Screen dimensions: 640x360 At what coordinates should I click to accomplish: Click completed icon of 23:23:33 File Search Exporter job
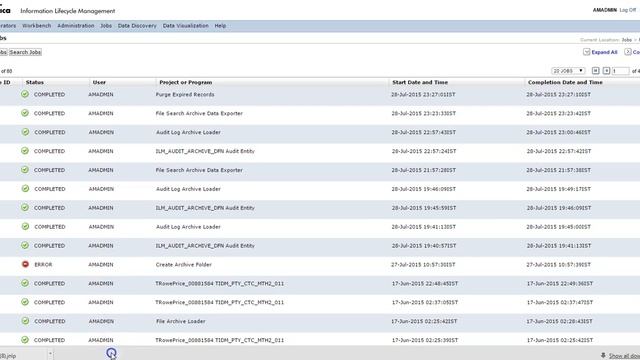[x=25, y=113]
